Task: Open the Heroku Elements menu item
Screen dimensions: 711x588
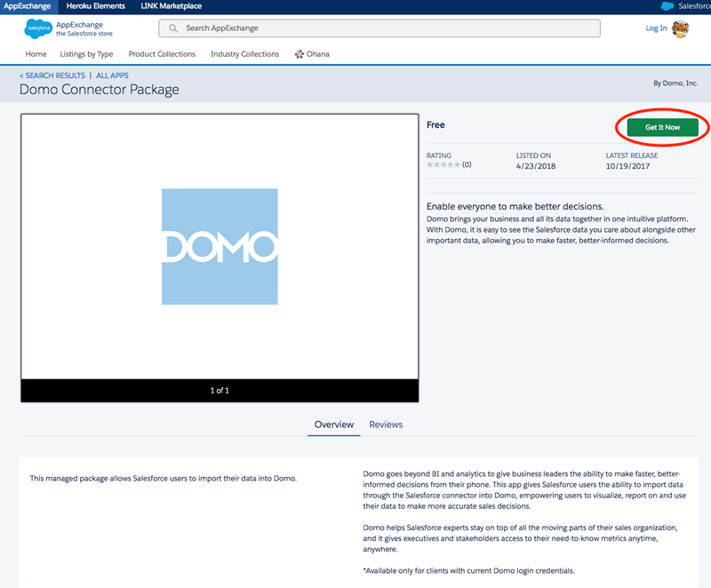Action: 95,6
